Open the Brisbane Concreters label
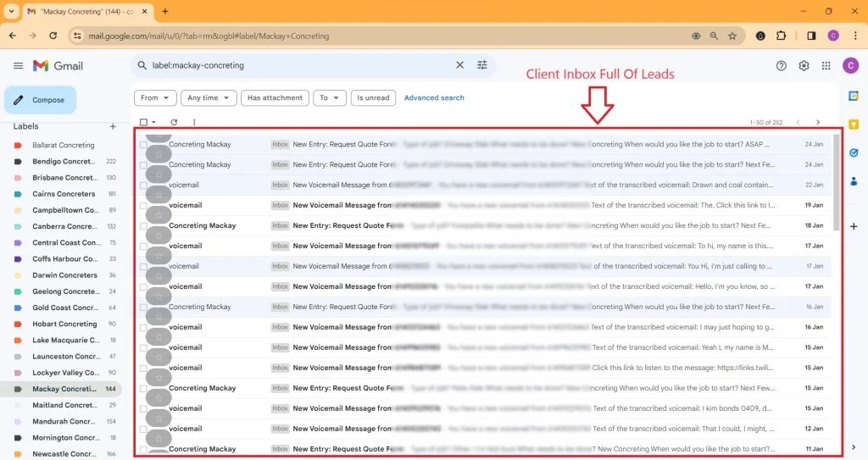Screen dimensions: 868x460 (64, 178)
